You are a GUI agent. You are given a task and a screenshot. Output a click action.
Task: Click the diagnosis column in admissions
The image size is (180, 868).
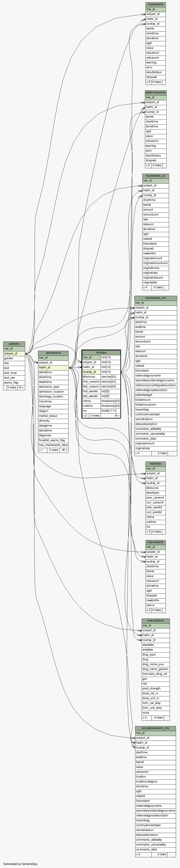53,435
